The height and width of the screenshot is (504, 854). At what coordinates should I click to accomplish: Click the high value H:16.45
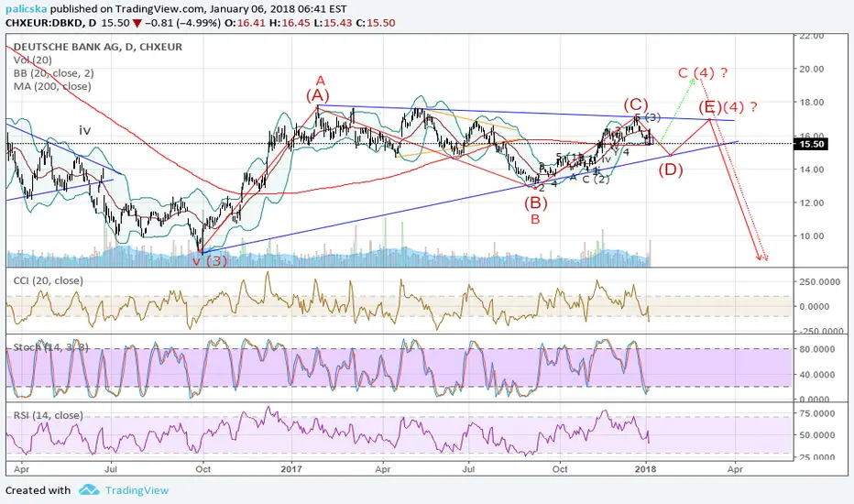point(289,23)
